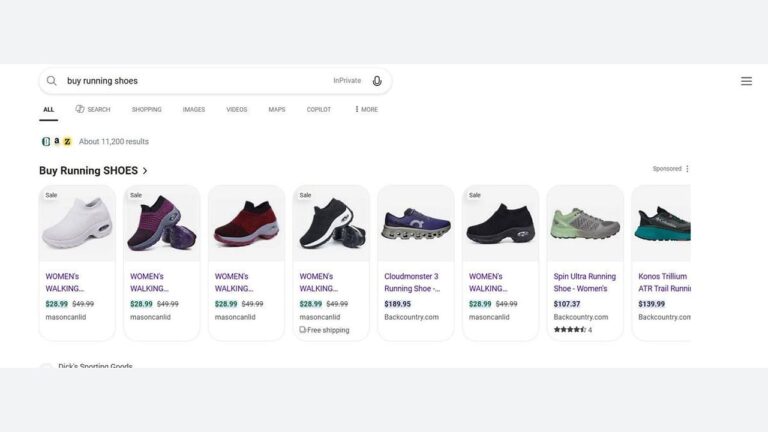The image size is (768, 432).
Task: Click the $139.99 price
Action: pyautogui.click(x=651, y=304)
